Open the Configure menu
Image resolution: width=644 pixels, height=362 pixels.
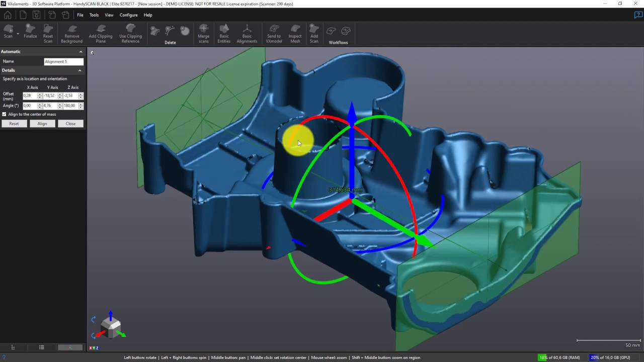(128, 15)
